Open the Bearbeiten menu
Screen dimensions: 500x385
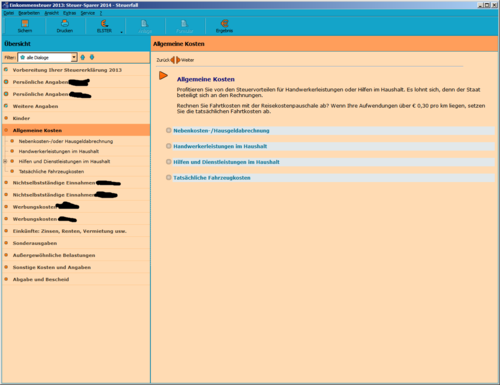click(29, 13)
